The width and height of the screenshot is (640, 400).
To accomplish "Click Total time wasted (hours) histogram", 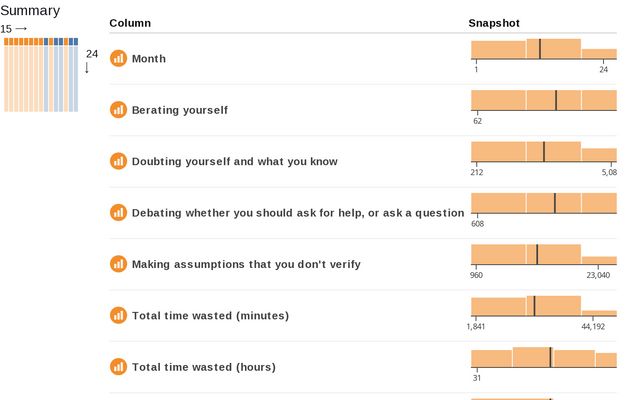I will coord(543,357).
